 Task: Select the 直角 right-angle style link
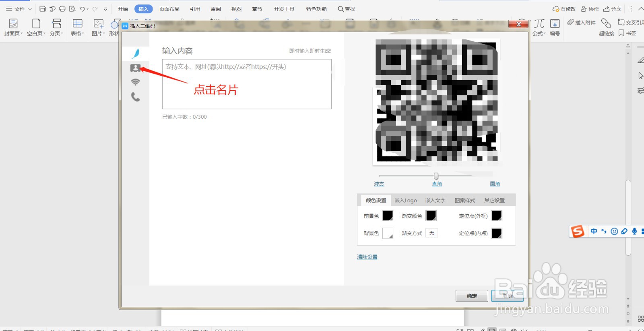[437, 184]
